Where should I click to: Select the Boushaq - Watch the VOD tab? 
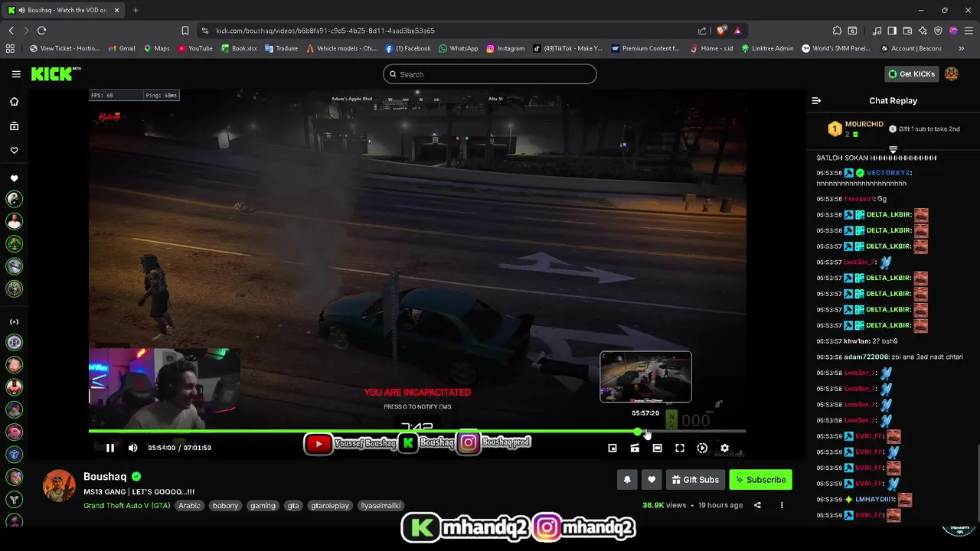click(63, 10)
